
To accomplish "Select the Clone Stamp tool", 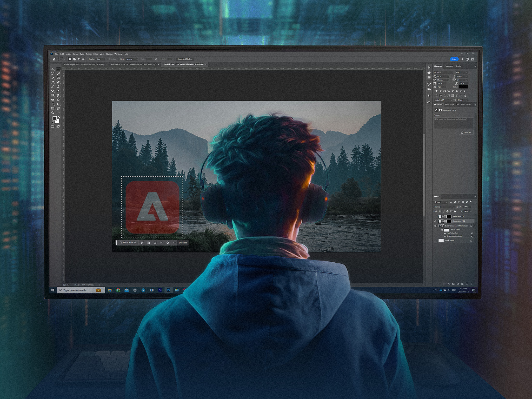I will (x=58, y=87).
